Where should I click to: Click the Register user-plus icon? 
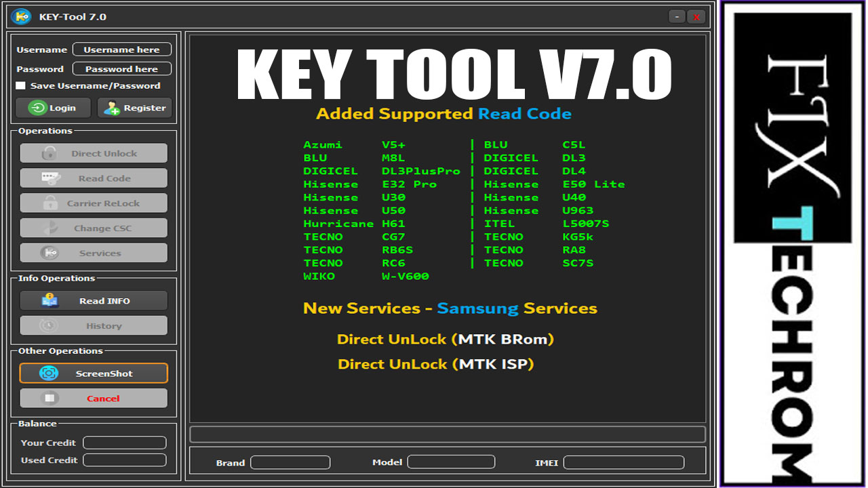pos(112,108)
